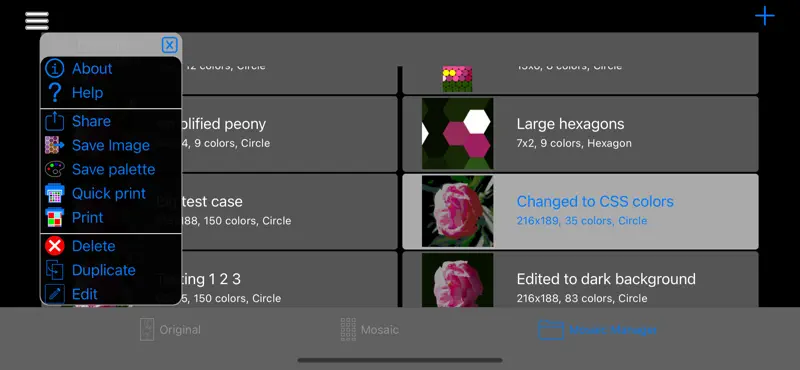Click the Original tab image icon
Viewport: 800px width, 370px height.
tap(147, 330)
